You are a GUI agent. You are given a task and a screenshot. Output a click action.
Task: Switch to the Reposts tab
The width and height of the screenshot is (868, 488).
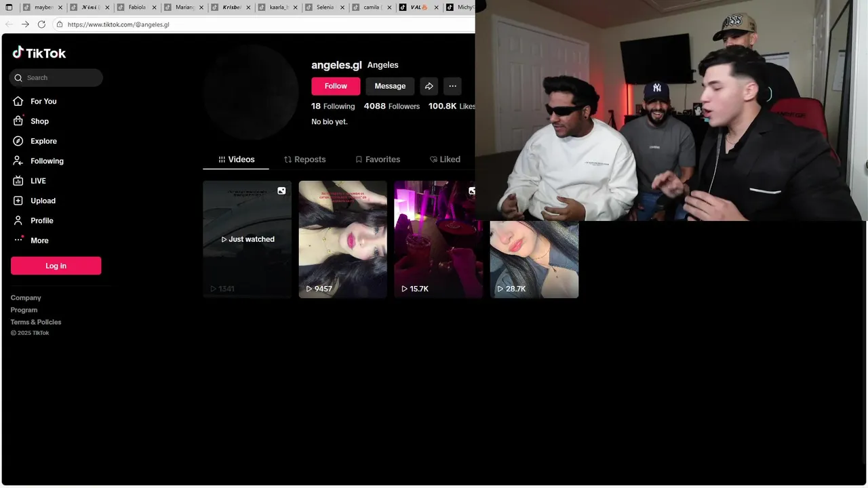pos(304,159)
